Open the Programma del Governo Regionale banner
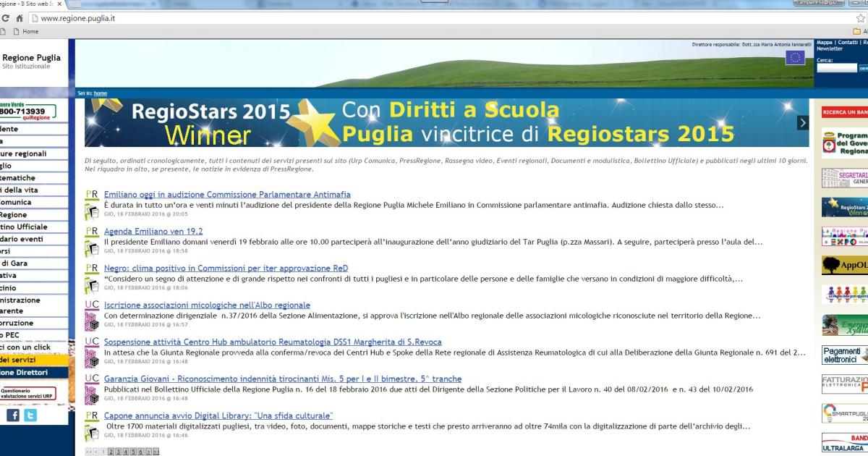Viewport: 868px width, 456px height. click(x=845, y=143)
